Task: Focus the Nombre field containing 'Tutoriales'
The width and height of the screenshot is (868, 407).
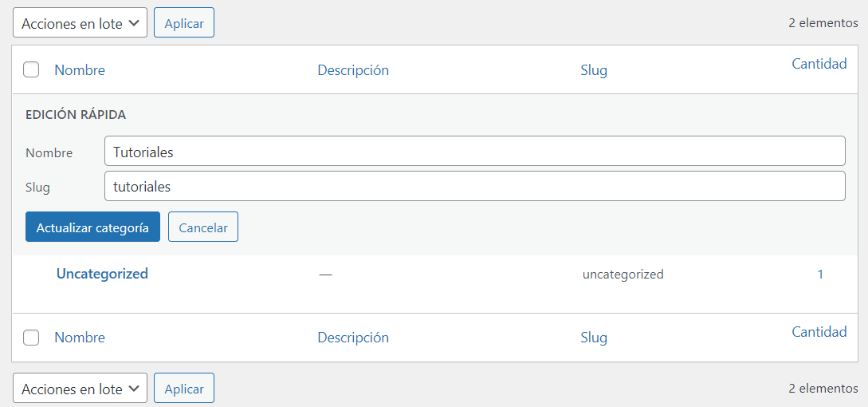Action: coord(474,151)
